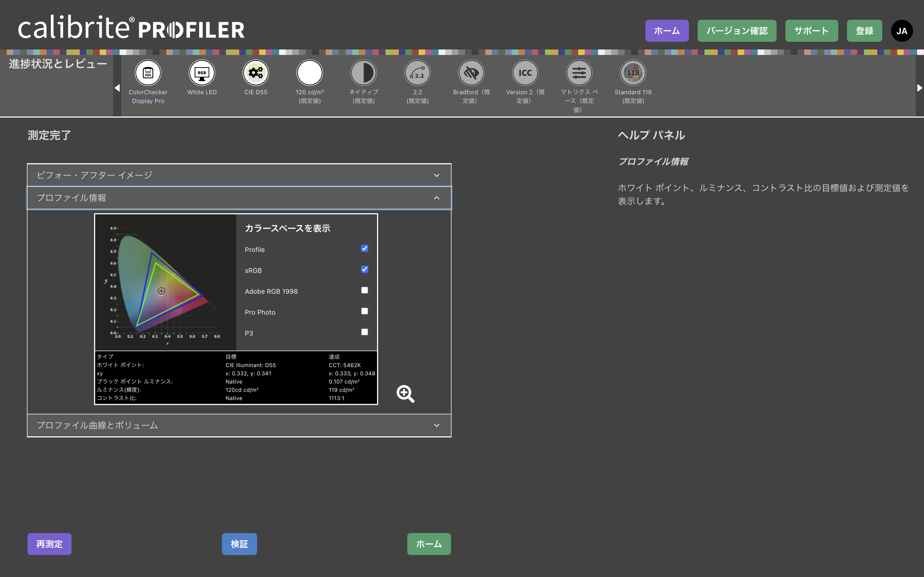Uncheck the Profile color space checkbox
The image size is (924, 577).
364,249
